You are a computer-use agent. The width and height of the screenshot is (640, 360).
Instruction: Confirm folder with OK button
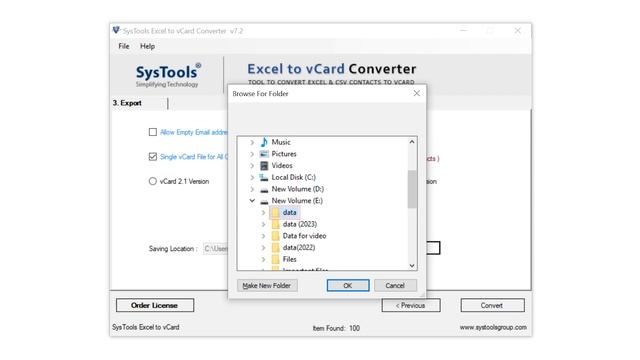tap(348, 286)
